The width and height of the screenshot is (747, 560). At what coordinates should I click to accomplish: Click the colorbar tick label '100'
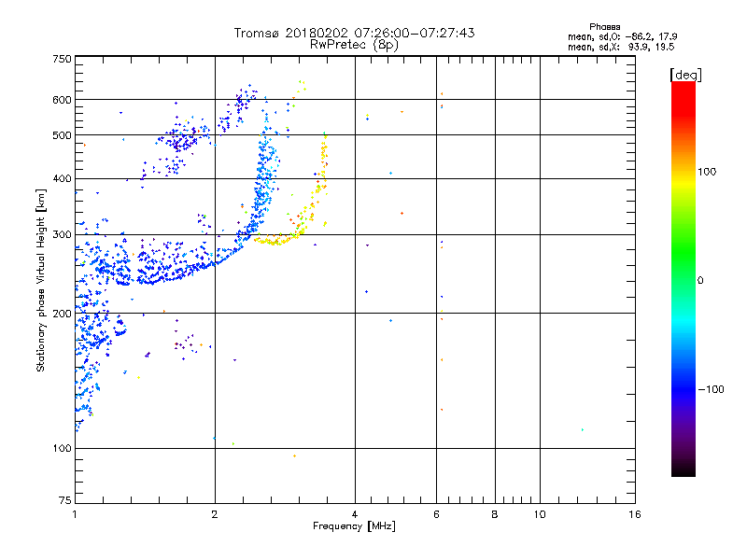[x=707, y=172]
